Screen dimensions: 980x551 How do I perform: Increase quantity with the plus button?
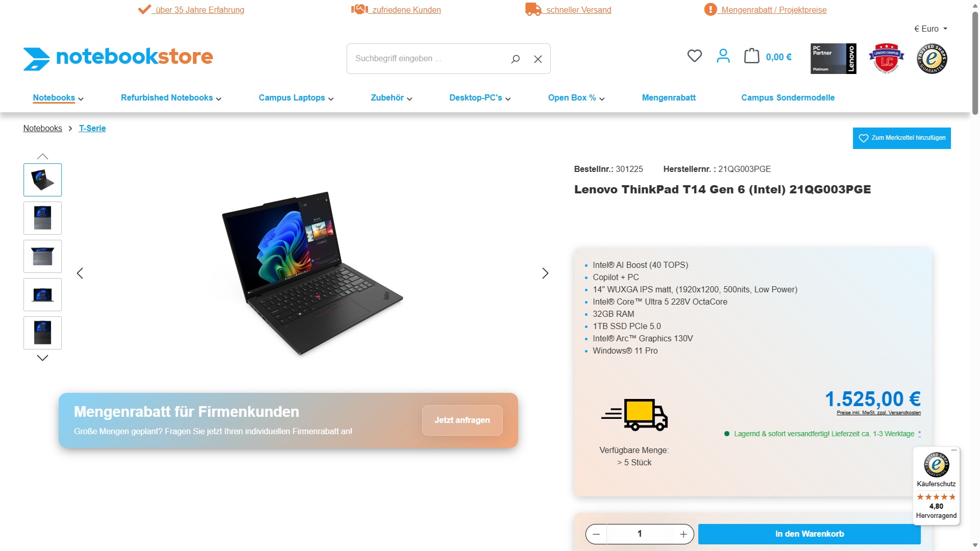683,534
